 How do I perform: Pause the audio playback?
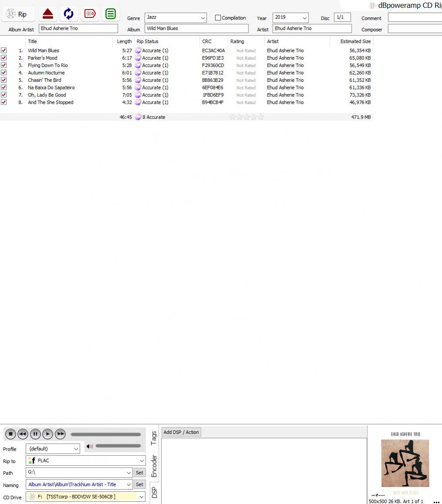point(35,434)
